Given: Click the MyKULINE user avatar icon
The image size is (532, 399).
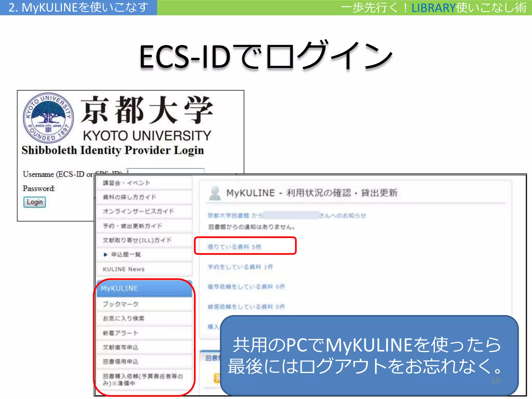Looking at the screenshot, I should (215, 193).
